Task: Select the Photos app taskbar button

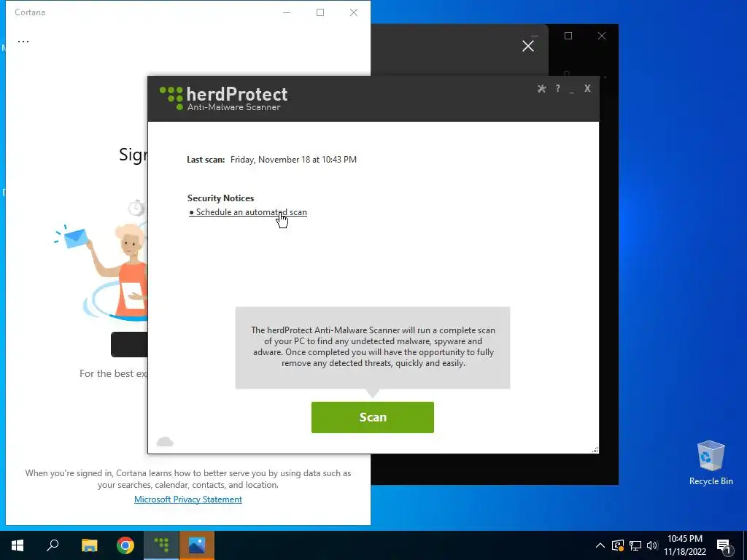Action: pyautogui.click(x=197, y=545)
